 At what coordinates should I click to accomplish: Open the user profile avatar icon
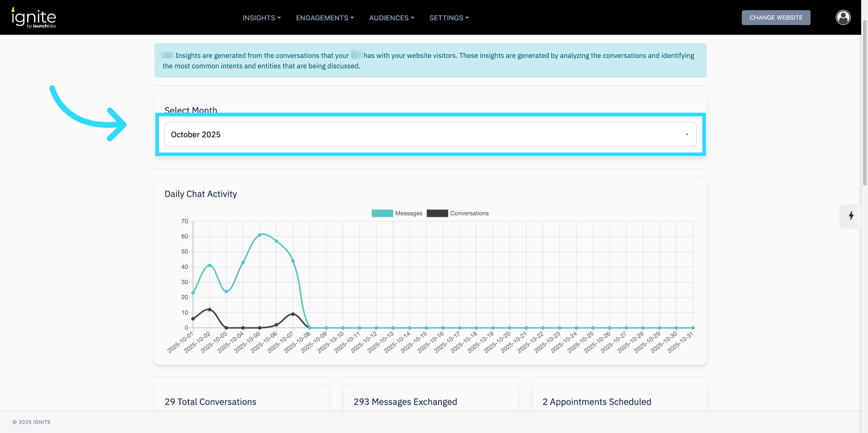point(843,17)
